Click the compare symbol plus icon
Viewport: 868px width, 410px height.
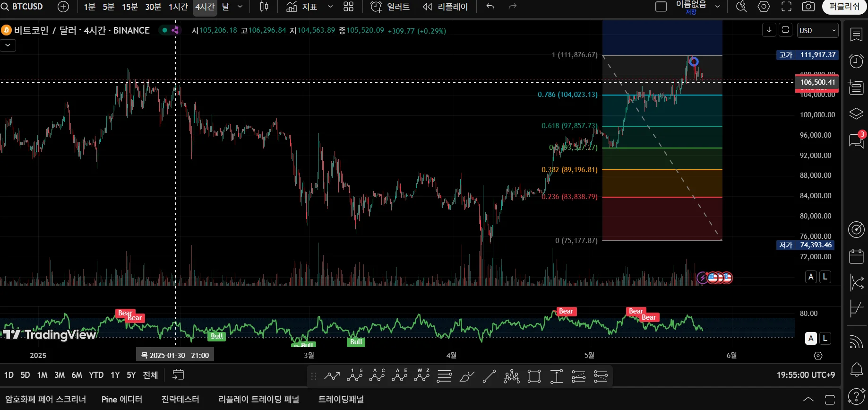pyautogui.click(x=63, y=7)
